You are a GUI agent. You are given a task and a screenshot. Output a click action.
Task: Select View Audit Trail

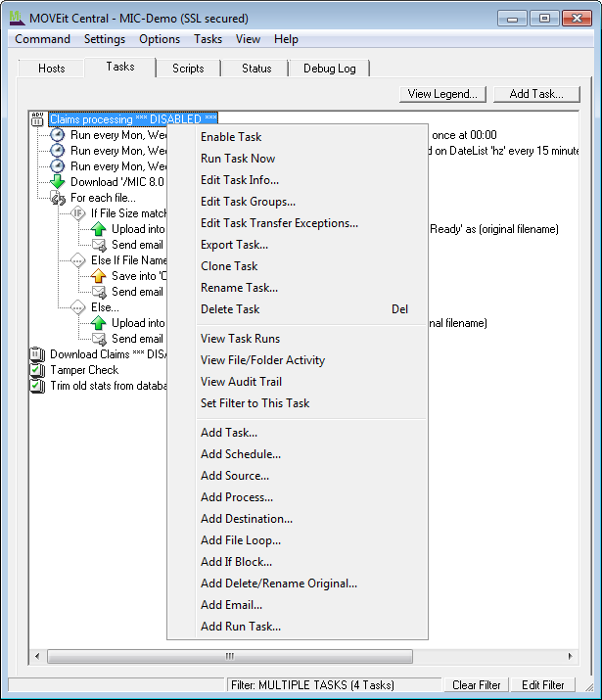coord(298,381)
